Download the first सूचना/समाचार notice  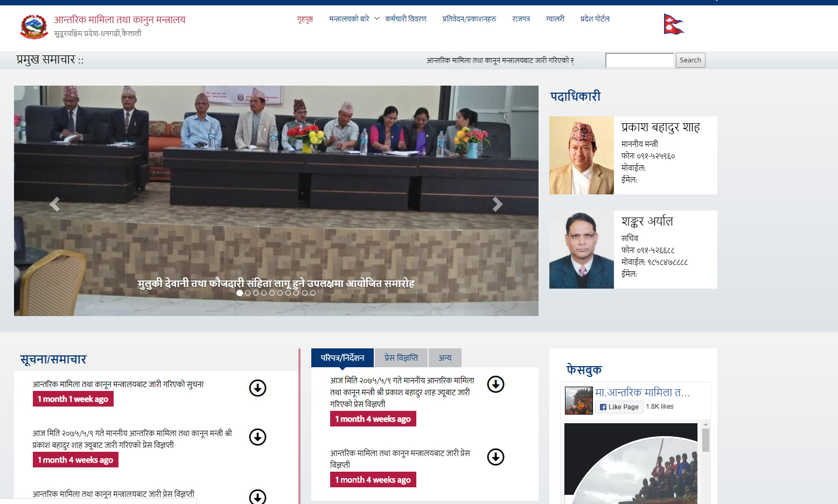pyautogui.click(x=257, y=388)
